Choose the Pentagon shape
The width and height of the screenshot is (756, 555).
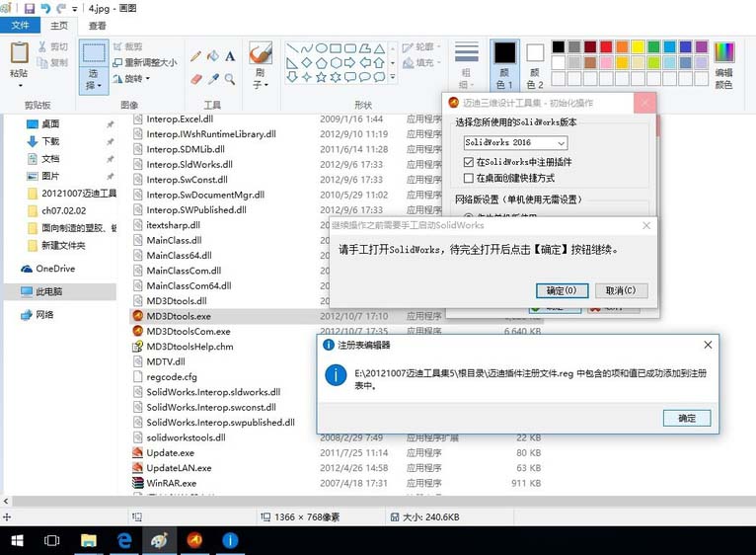[x=321, y=63]
